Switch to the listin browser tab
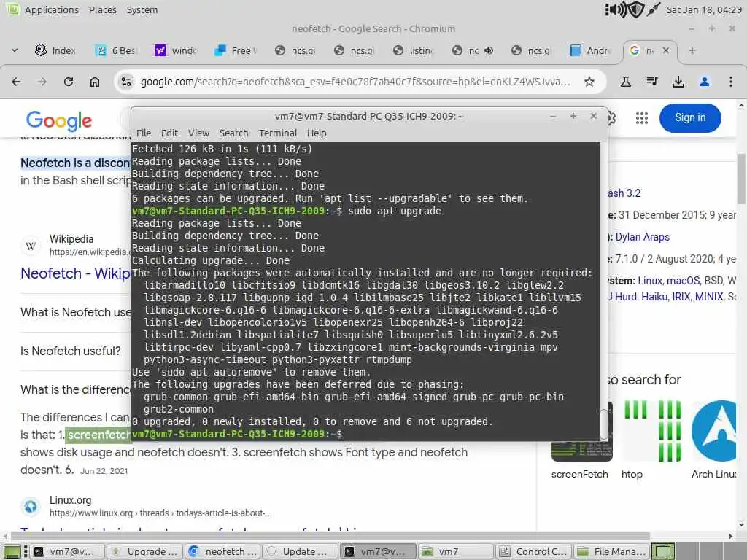747x560 pixels. click(x=413, y=50)
